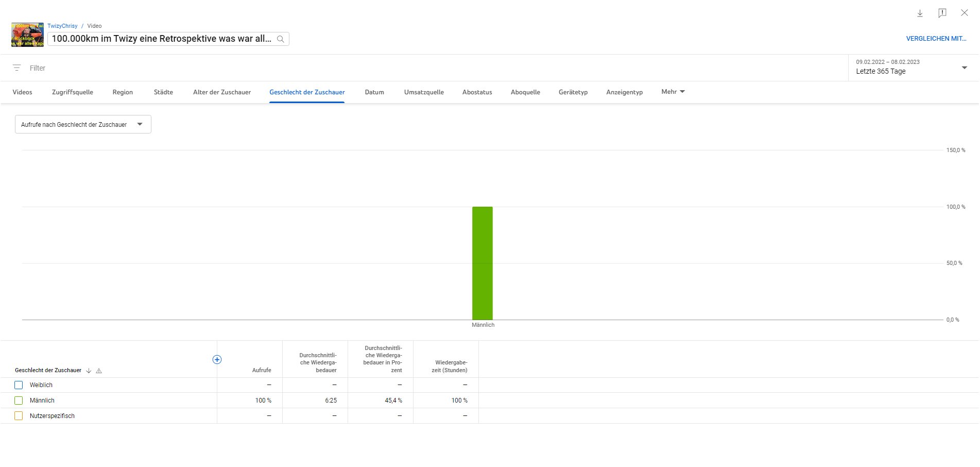Viewport: 980px width, 467px height.
Task: Click the VERGLEICHEN MIT... button
Action: coord(936,39)
